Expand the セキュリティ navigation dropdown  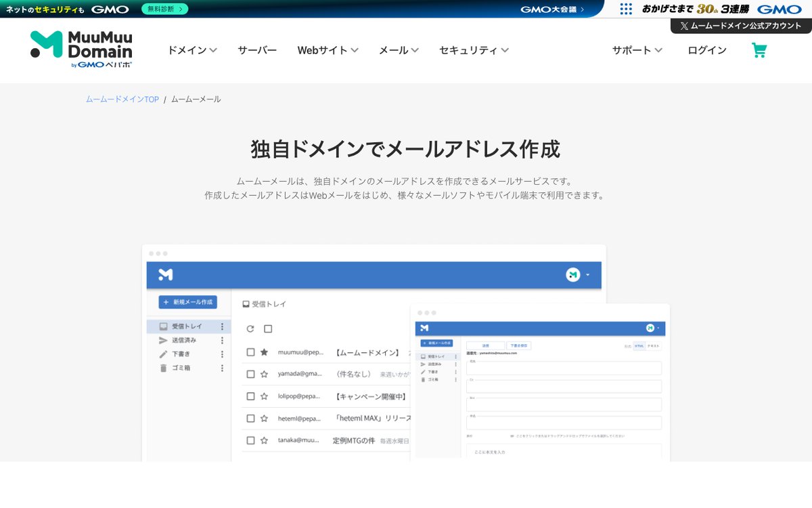point(474,50)
